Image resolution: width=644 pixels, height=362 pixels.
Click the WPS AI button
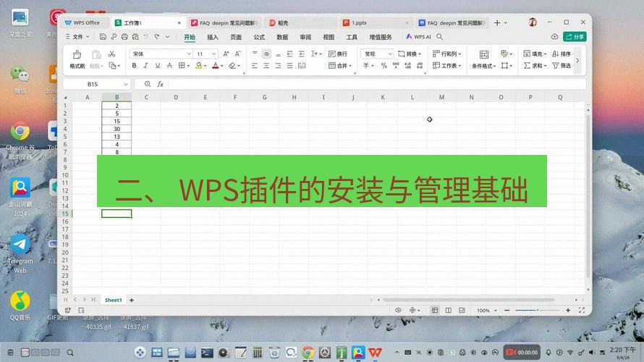click(418, 37)
